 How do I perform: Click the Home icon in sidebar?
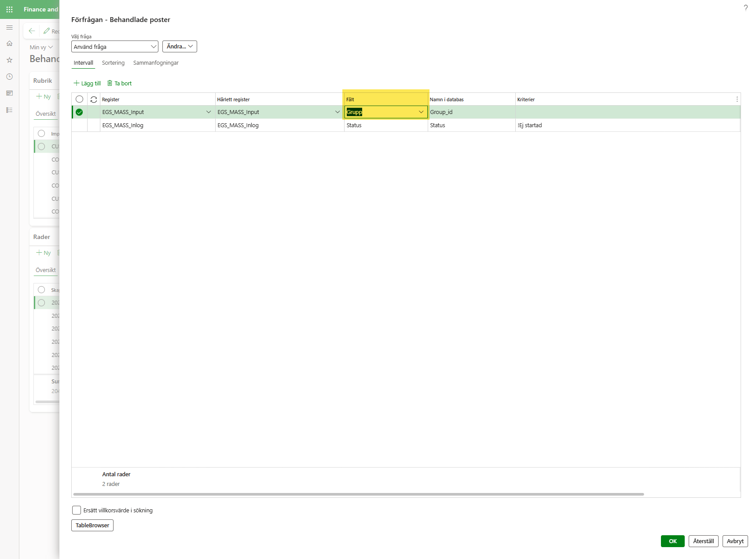[9, 44]
